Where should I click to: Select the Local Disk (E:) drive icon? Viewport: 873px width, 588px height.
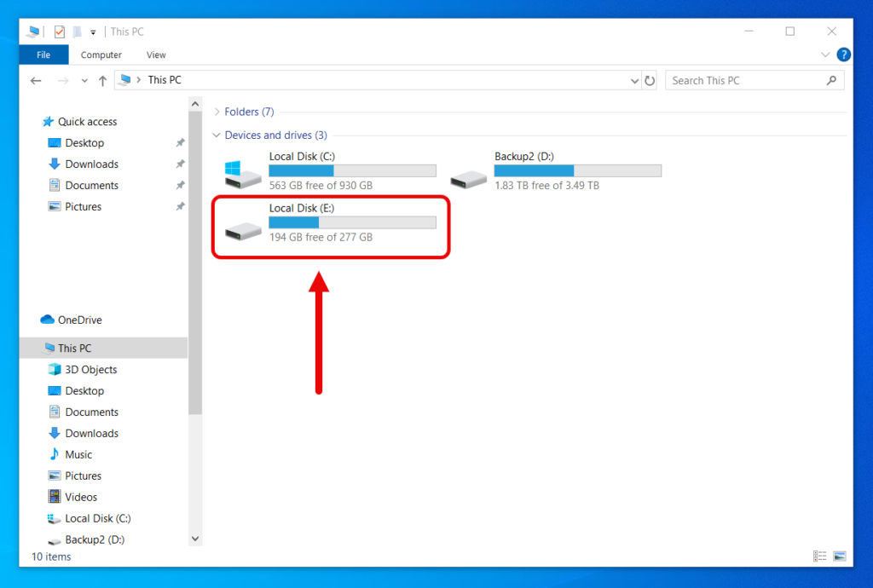243,230
